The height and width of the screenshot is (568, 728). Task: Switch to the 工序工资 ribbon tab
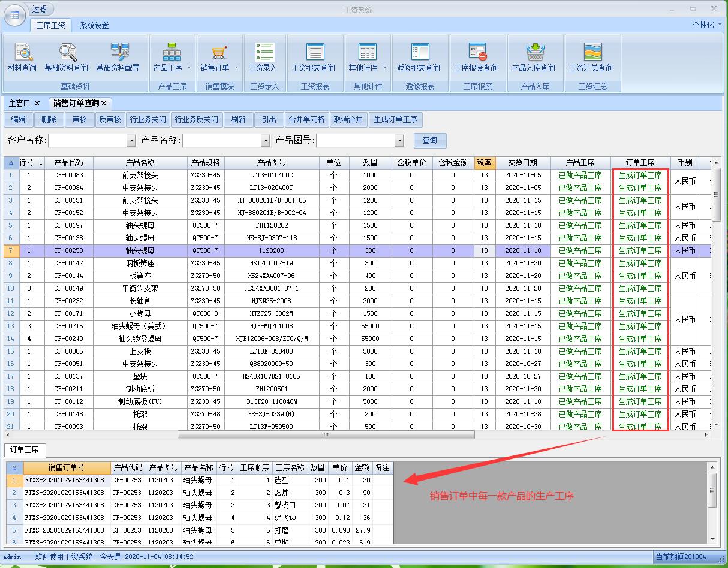point(51,25)
